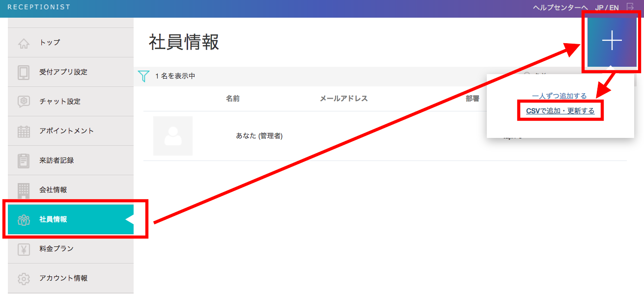The height and width of the screenshot is (294, 644).
Task: Click the calendar icon for アポイントメント
Action: click(x=24, y=131)
